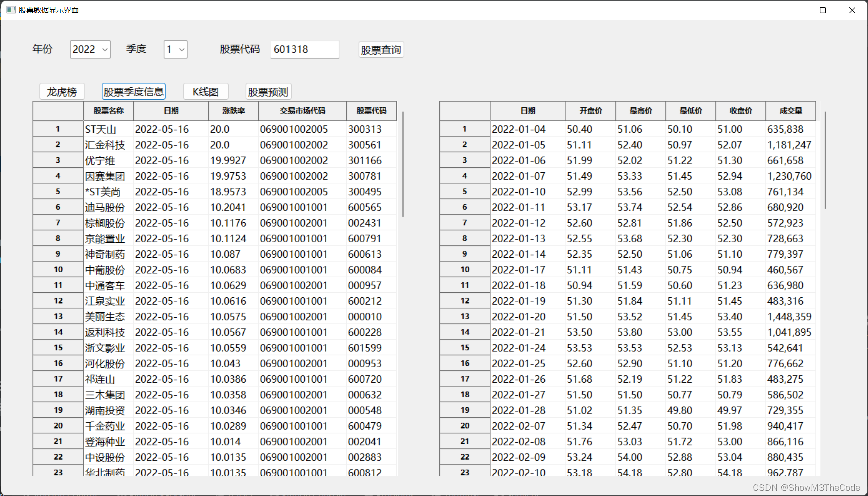Click the date cell 2022-02-07
Screen dimensions: 868x496
(x=528, y=426)
